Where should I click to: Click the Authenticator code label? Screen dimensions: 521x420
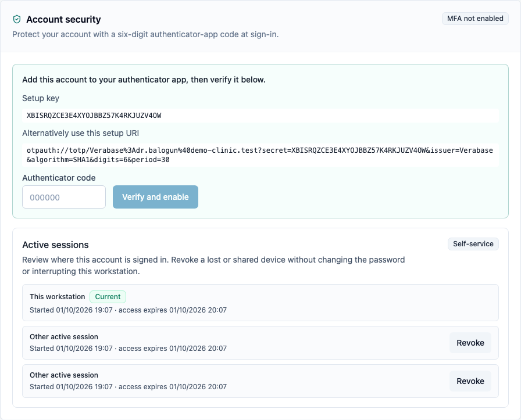[59, 178]
